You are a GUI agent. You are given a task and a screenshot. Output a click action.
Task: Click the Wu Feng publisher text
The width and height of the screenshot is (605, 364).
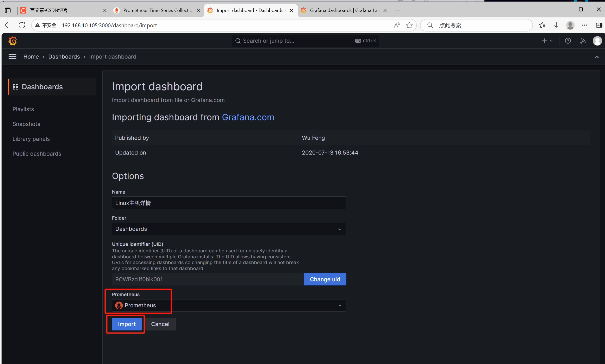(313, 138)
